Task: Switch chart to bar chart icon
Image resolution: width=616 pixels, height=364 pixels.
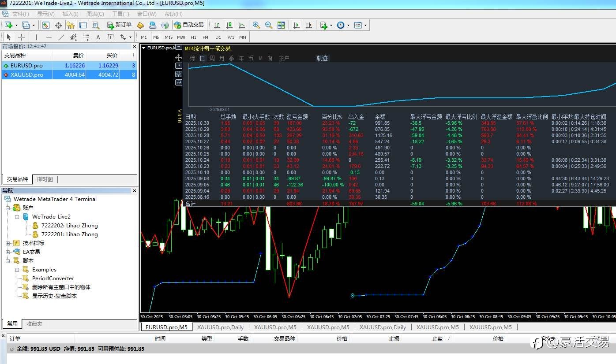Action: tap(217, 25)
